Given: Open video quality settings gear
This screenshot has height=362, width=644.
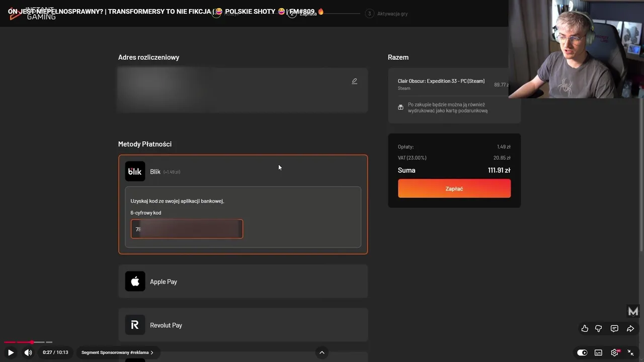Looking at the screenshot, I should point(614,352).
